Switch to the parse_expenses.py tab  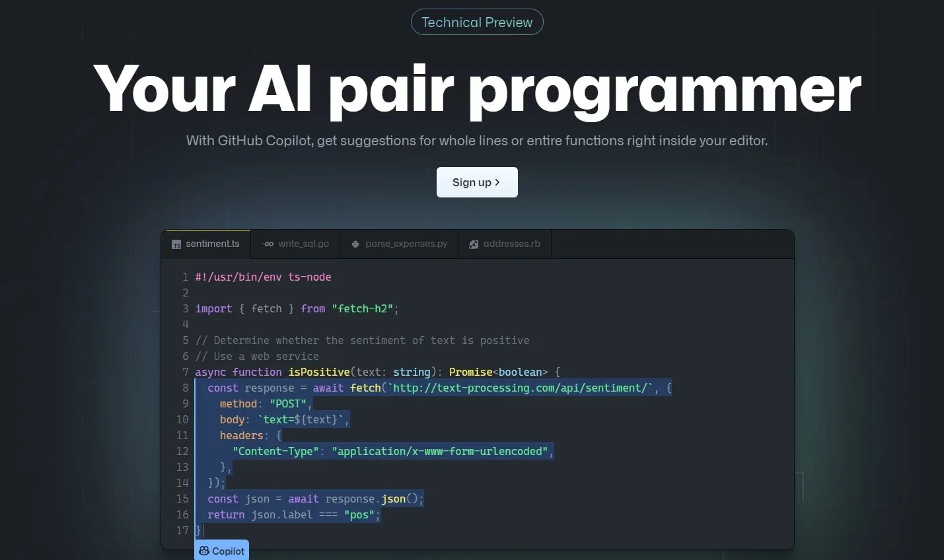[x=399, y=244]
